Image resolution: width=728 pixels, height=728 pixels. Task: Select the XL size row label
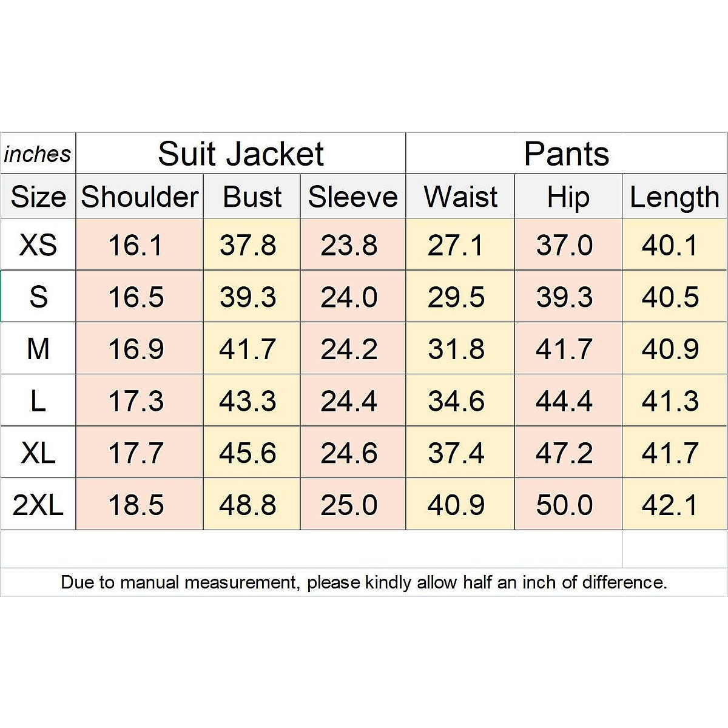pyautogui.click(x=38, y=453)
